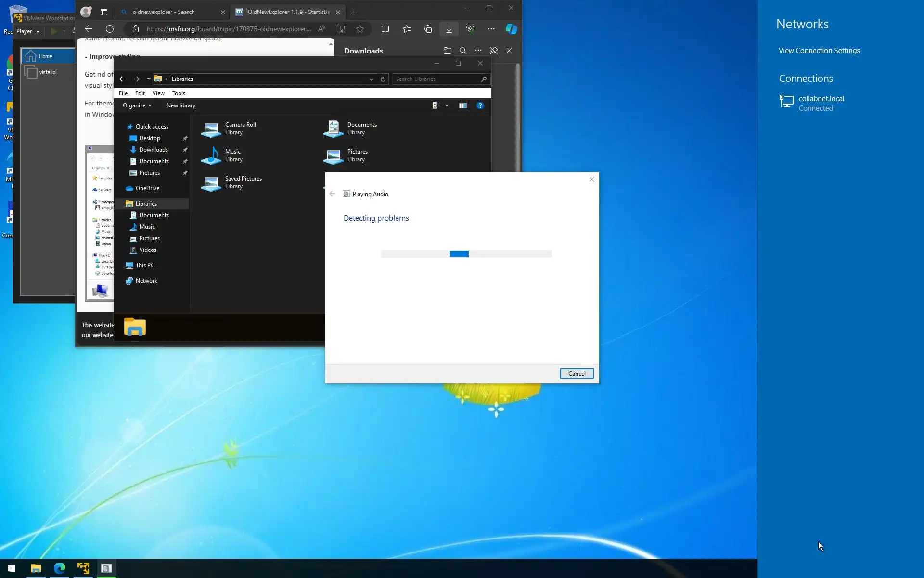
Task: Open Edge Copilot sidebar icon
Action: click(x=511, y=29)
